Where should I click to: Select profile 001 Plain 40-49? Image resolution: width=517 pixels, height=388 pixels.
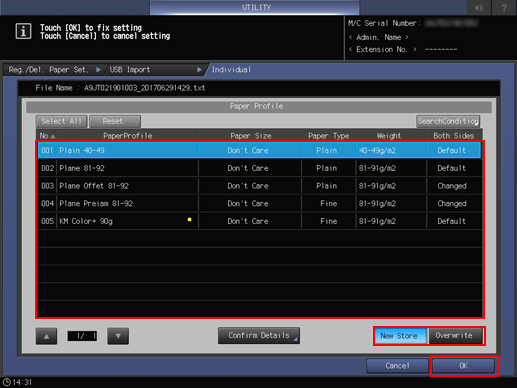click(259, 150)
